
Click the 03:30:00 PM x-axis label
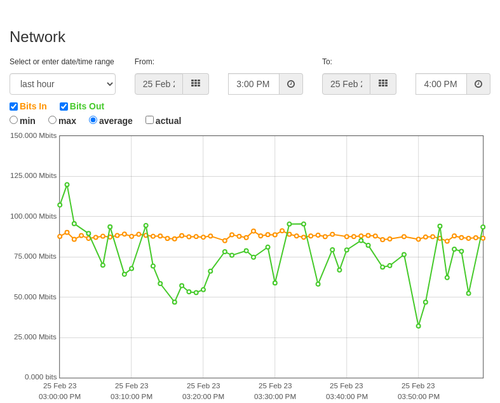click(275, 397)
